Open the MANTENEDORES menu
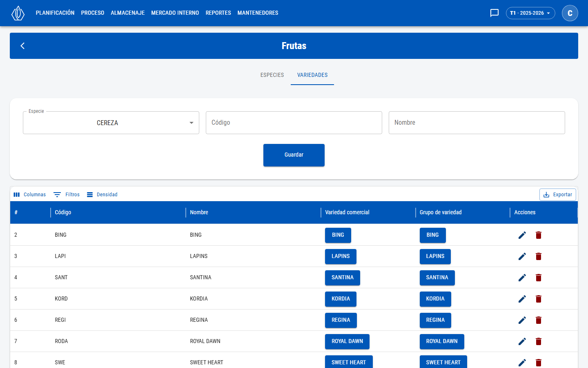This screenshot has width=588, height=368. tap(258, 13)
